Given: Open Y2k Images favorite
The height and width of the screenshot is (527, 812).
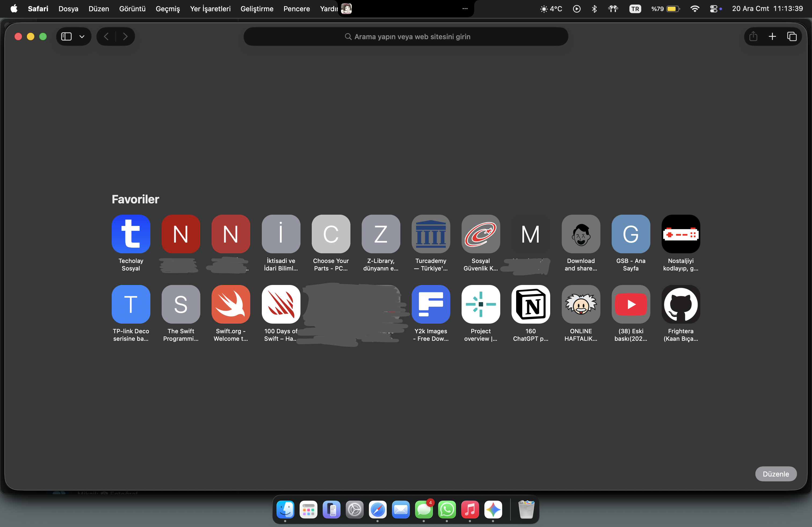Looking at the screenshot, I should (x=430, y=304).
